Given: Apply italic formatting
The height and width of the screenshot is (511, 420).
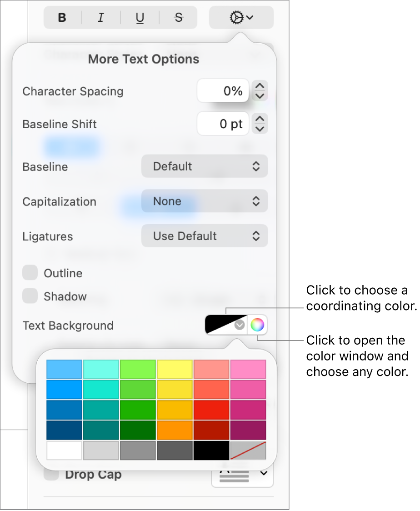Looking at the screenshot, I should (x=100, y=18).
